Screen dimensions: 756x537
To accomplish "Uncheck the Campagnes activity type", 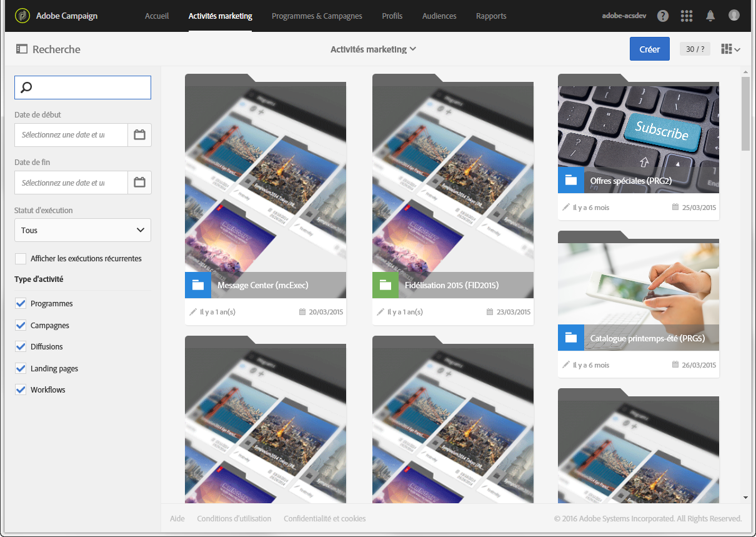I will 21,326.
